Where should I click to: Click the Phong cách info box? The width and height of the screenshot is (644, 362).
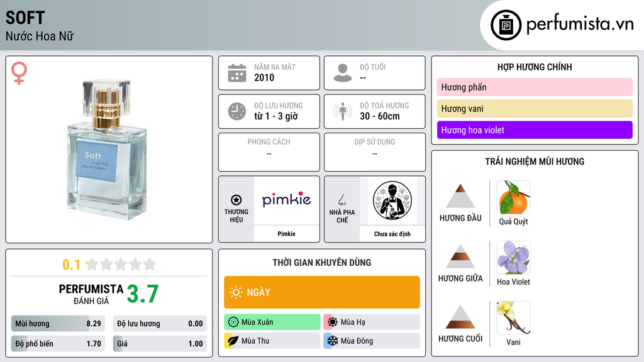point(269,152)
